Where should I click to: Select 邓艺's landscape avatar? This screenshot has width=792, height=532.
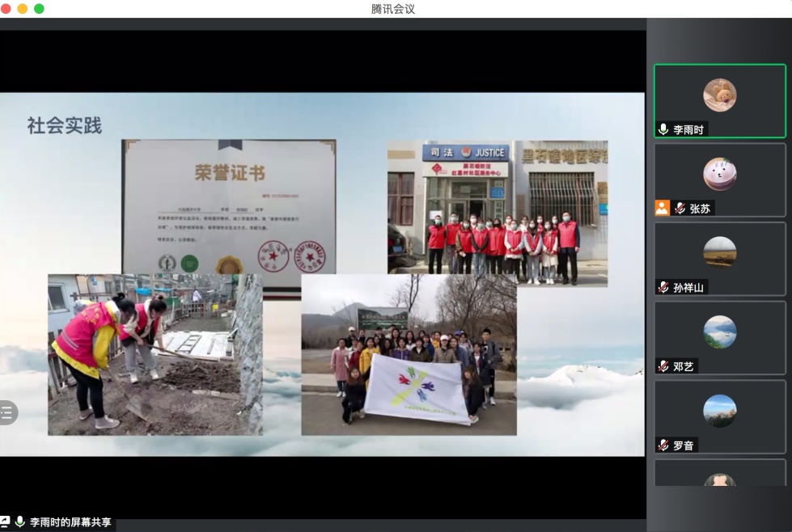[x=719, y=331]
